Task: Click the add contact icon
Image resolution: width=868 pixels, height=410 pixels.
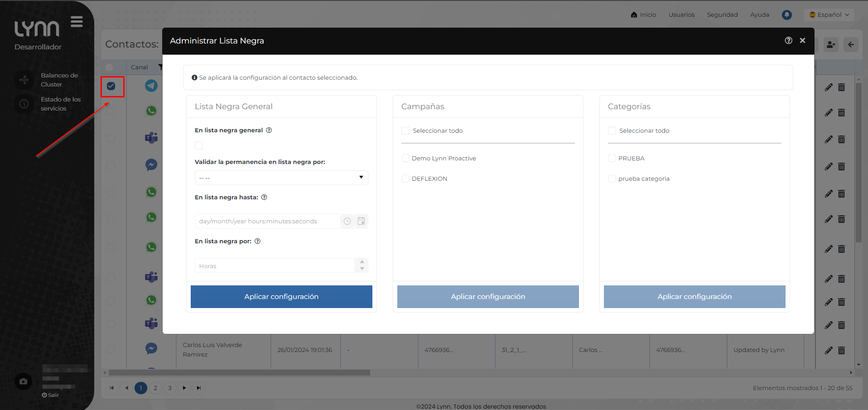Action: pos(831,44)
